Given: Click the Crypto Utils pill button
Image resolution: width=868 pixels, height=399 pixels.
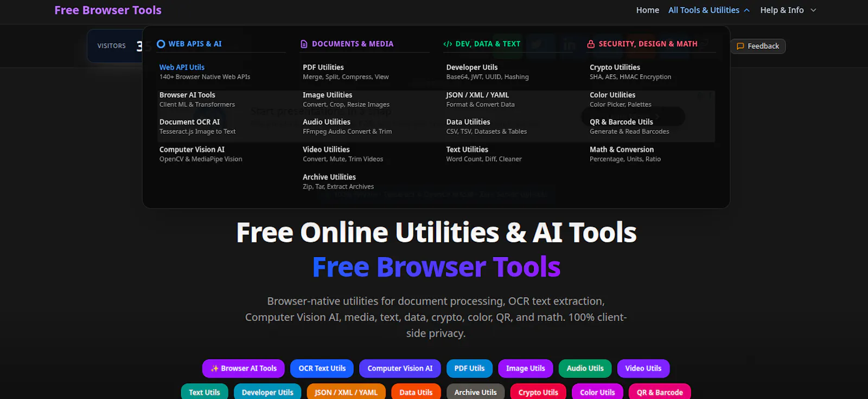Looking at the screenshot, I should pyautogui.click(x=538, y=392).
